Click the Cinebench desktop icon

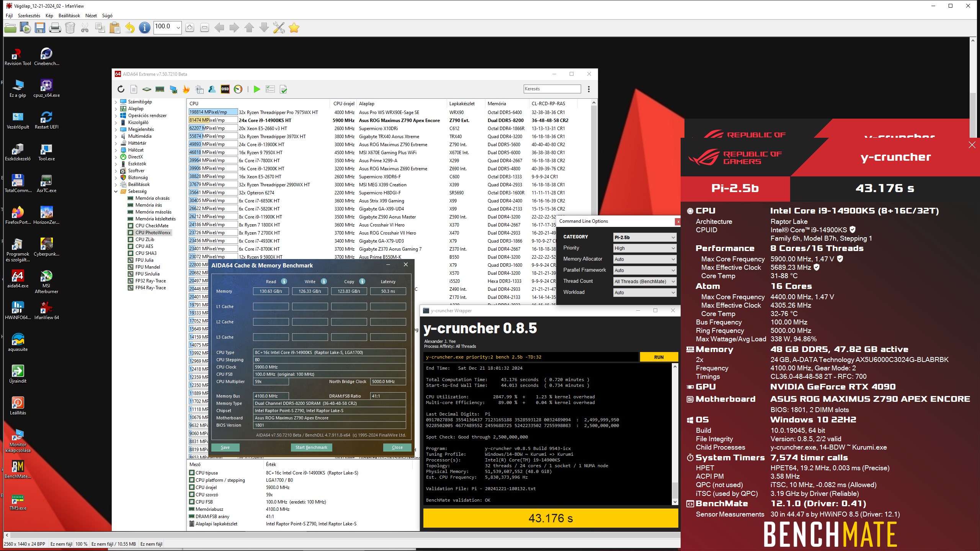pos(46,57)
